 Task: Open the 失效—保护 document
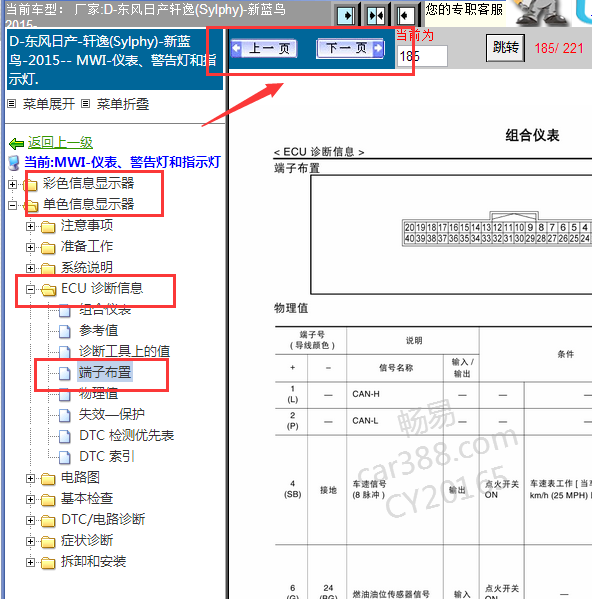[112, 414]
